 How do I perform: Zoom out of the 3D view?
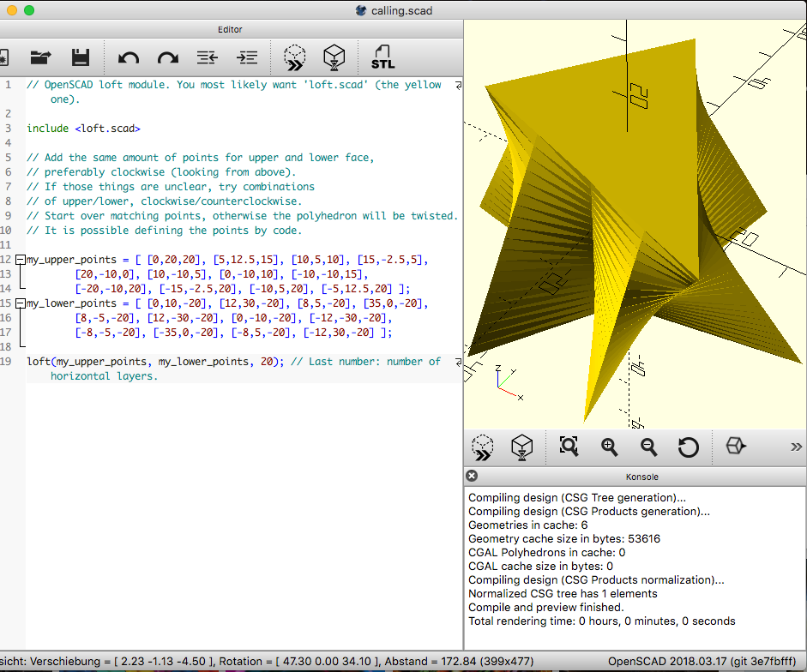point(648,447)
